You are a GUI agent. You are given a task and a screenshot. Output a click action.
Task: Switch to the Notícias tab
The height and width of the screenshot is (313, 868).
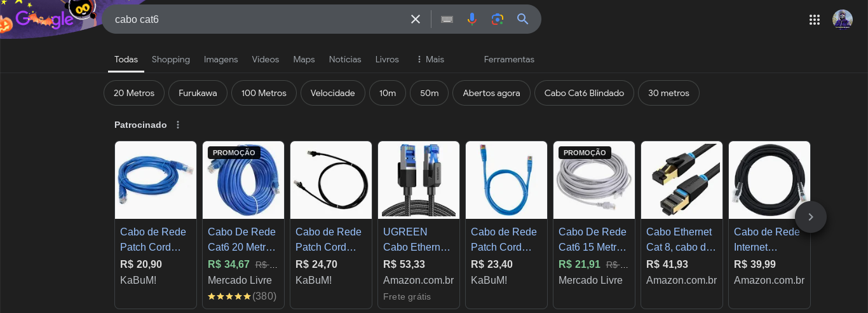pos(345,59)
